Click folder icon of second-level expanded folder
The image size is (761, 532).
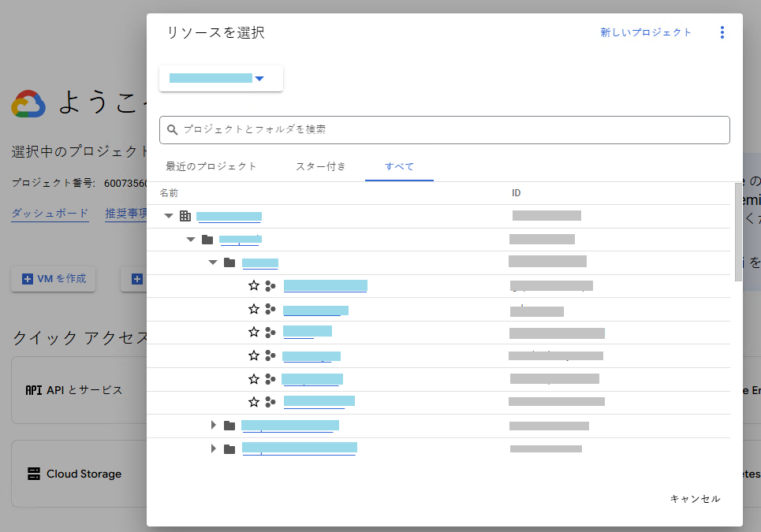click(x=229, y=262)
